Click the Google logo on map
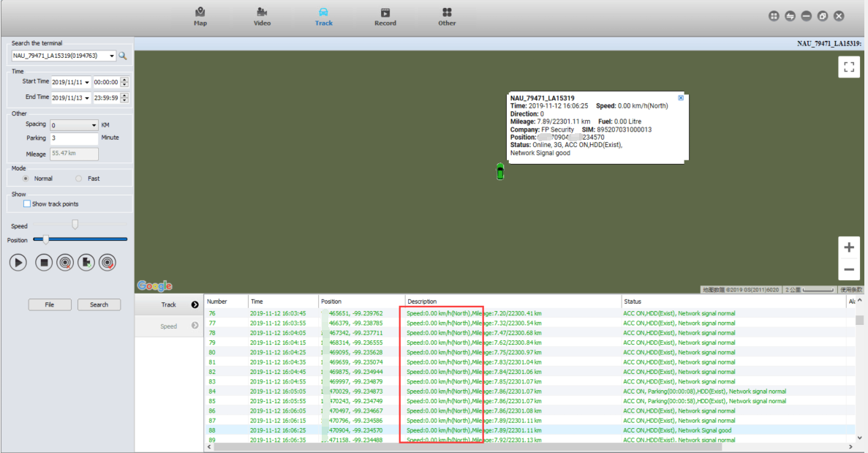The height and width of the screenshot is (453, 868). pyautogui.click(x=154, y=285)
